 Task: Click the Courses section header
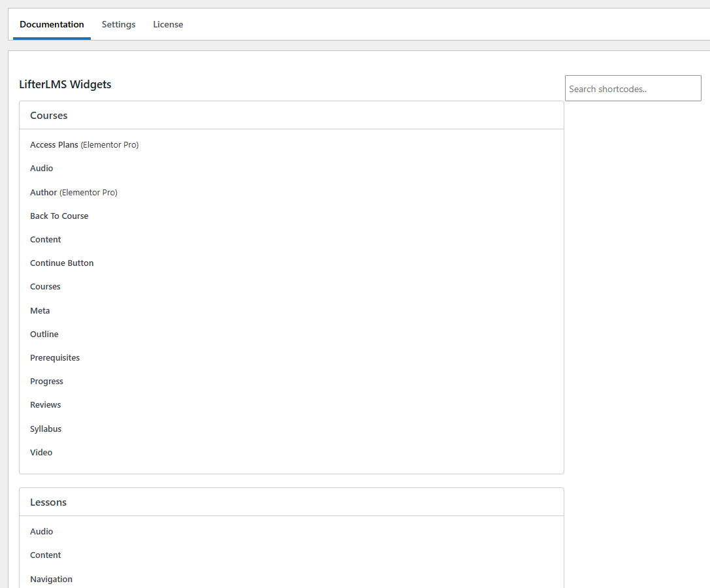pos(291,116)
